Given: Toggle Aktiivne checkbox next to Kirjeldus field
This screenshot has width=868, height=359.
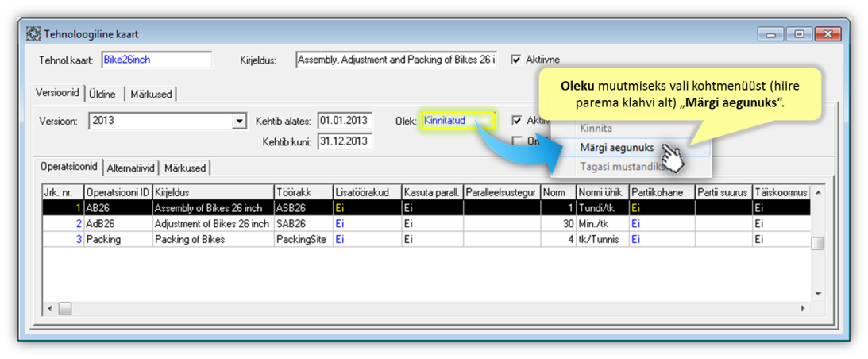Looking at the screenshot, I should pyautogui.click(x=516, y=60).
